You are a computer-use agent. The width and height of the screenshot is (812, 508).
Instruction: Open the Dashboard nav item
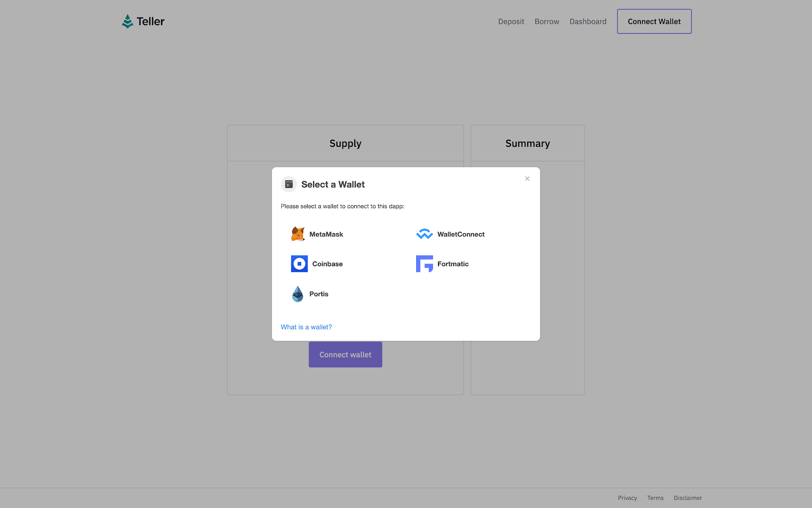pyautogui.click(x=588, y=21)
